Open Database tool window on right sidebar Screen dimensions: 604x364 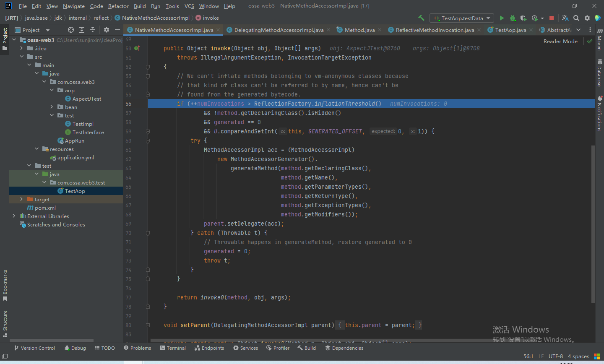click(599, 73)
